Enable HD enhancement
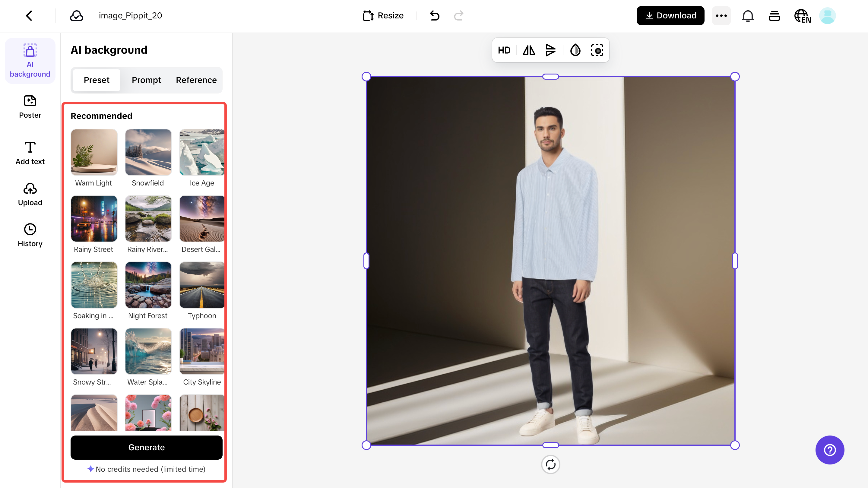Image resolution: width=868 pixels, height=488 pixels. click(x=504, y=50)
